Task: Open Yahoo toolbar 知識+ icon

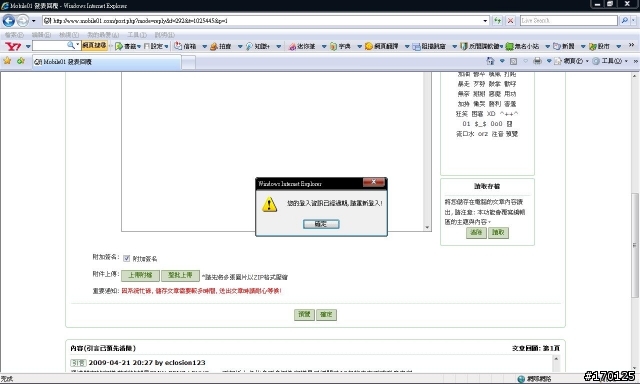Action: click(249, 46)
